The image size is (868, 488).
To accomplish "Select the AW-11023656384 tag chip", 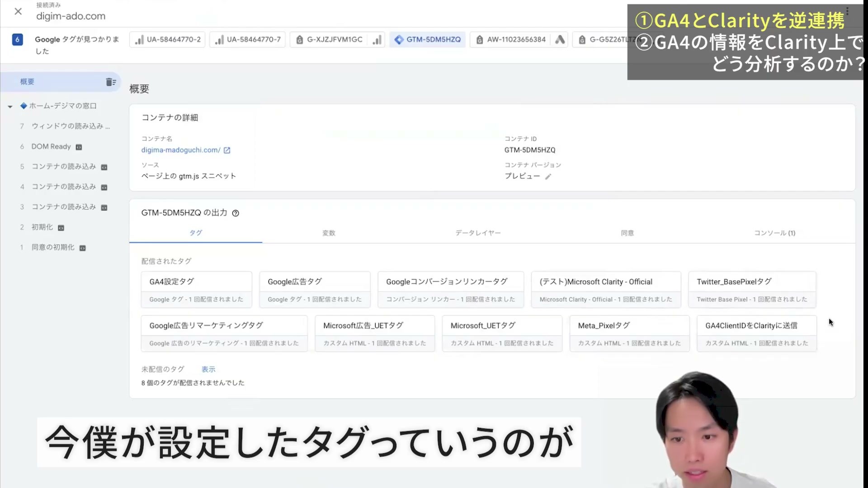I will click(511, 40).
